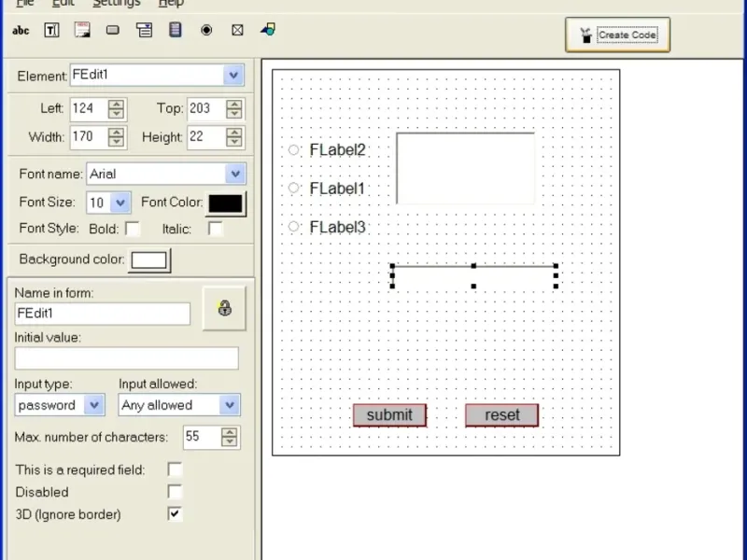Select the abc label tool
The height and width of the screenshot is (560, 747).
(21, 31)
